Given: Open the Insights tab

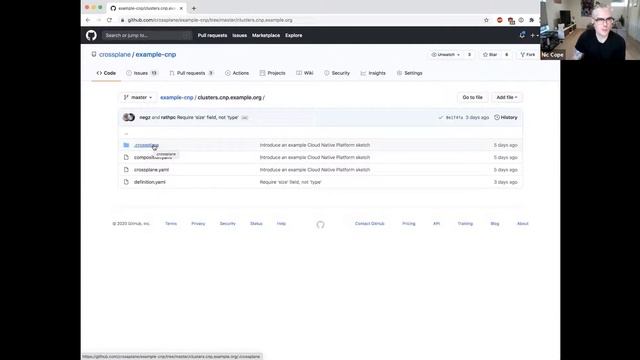Looking at the screenshot, I should (x=373, y=73).
